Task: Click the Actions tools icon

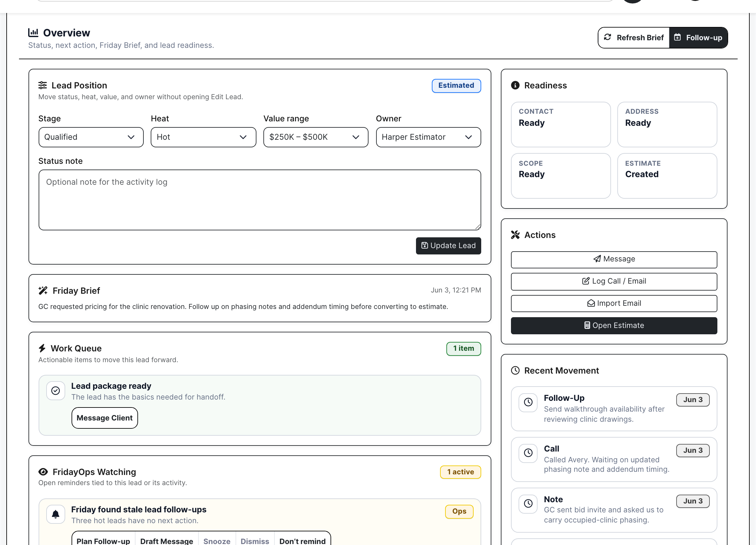Action: tap(515, 235)
